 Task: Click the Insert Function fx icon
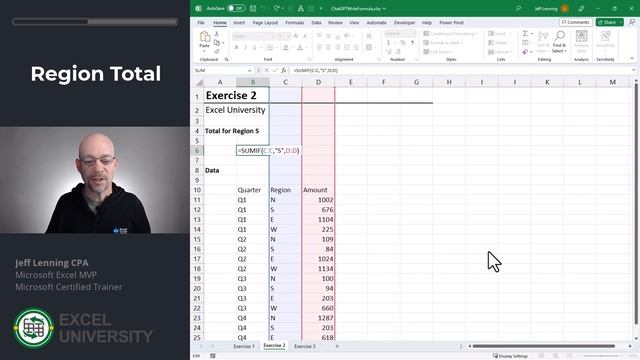[284, 70]
